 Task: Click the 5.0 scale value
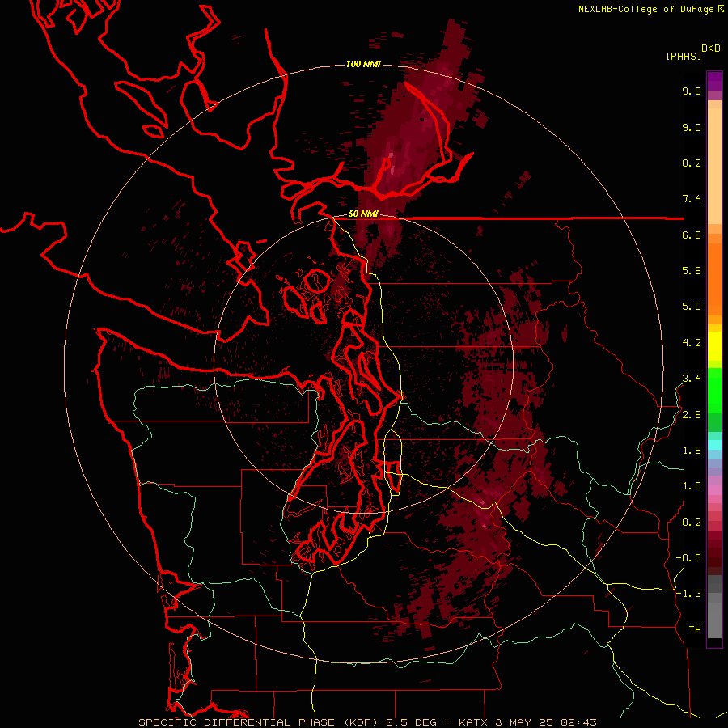pos(692,307)
